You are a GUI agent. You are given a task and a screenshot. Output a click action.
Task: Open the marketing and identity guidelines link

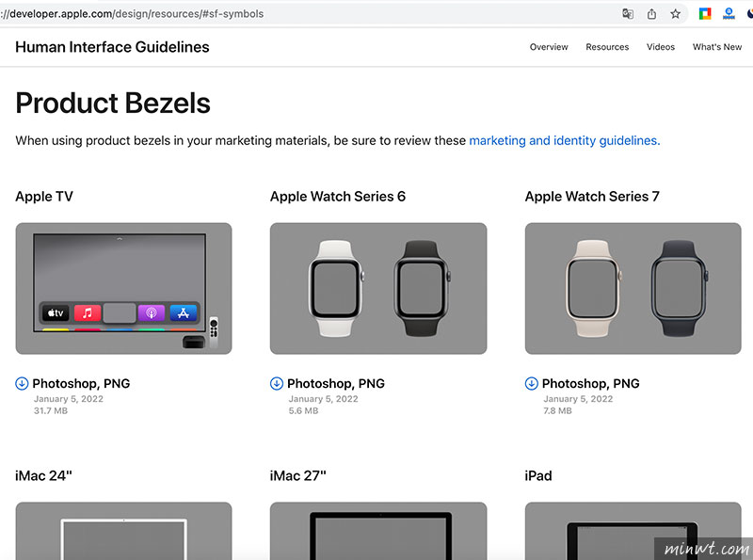(563, 141)
